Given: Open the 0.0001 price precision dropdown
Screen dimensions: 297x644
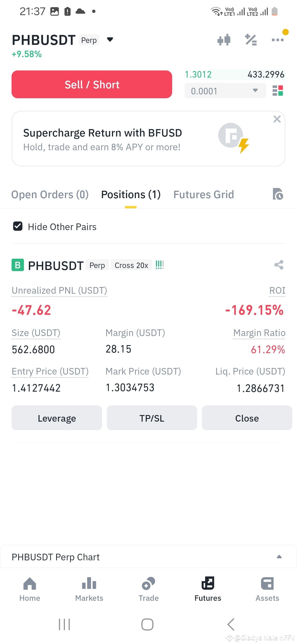Looking at the screenshot, I should (225, 91).
